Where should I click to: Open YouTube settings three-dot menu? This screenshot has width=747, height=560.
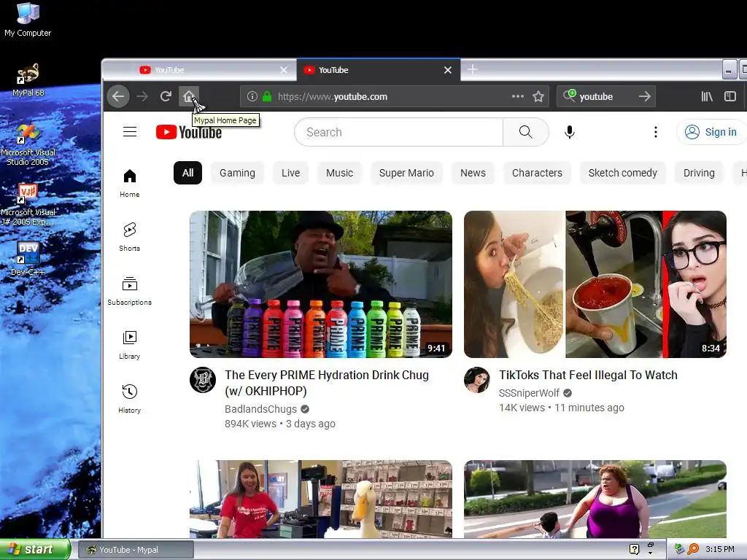click(656, 132)
